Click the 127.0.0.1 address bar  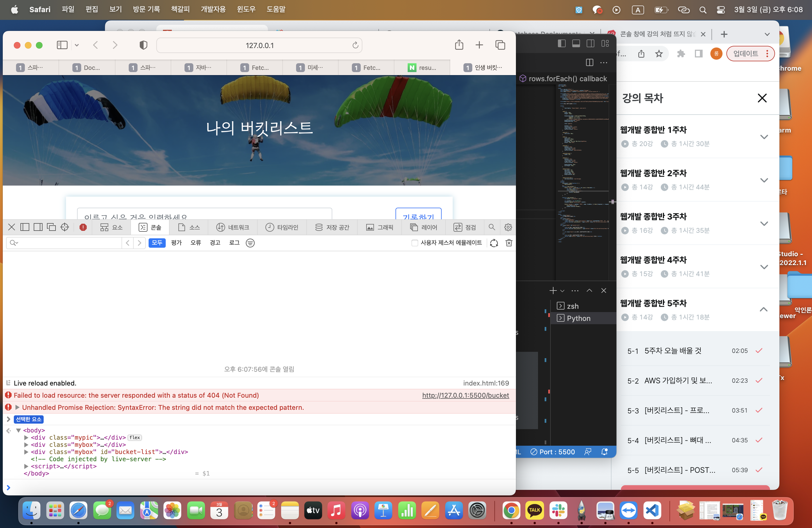[x=259, y=45]
